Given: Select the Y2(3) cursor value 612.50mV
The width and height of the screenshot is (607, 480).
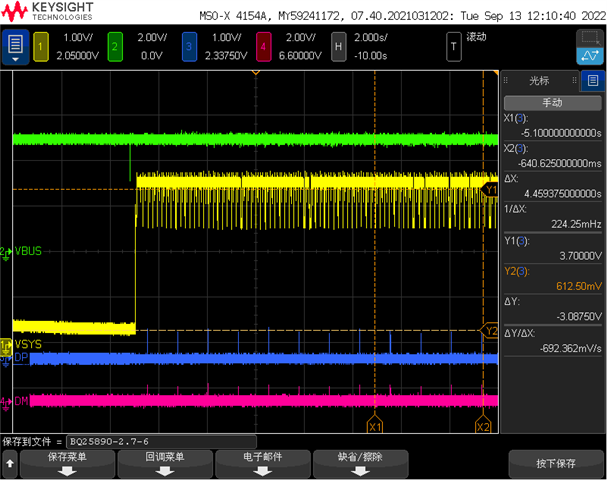Looking at the screenshot, I should tap(579, 286).
